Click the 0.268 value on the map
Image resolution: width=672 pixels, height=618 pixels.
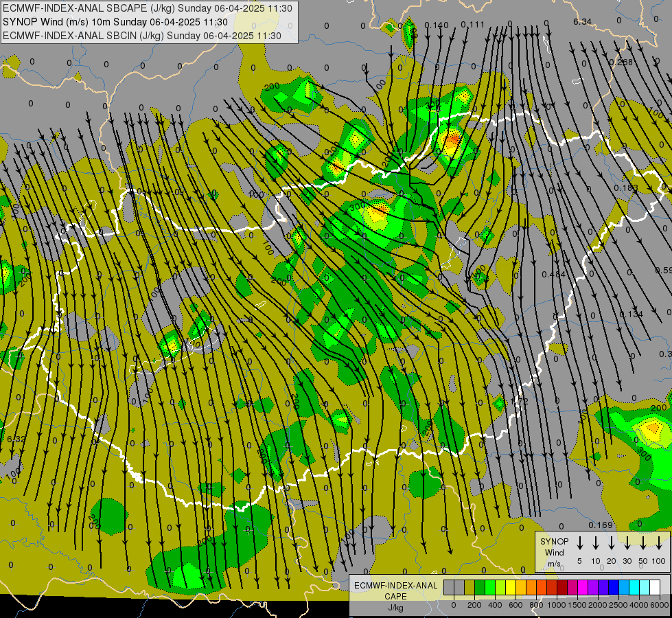pos(621,62)
